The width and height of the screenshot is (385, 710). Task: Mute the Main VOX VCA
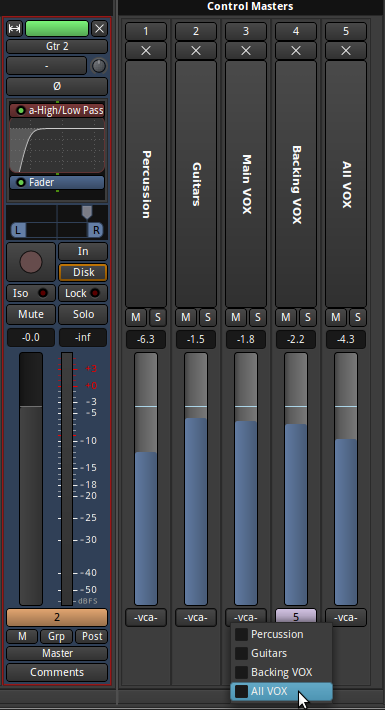click(x=236, y=317)
